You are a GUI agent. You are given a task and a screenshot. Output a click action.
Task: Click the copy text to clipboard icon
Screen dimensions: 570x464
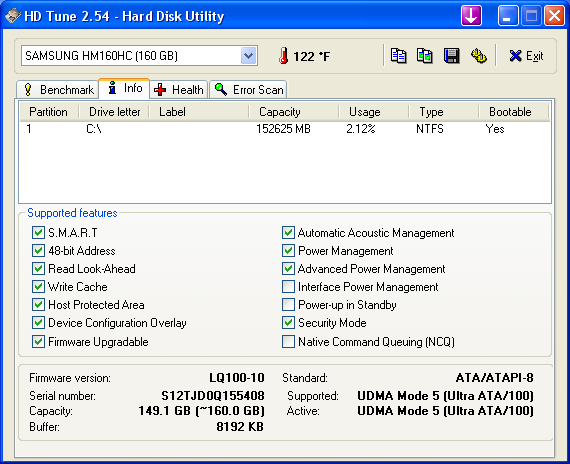pyautogui.click(x=398, y=56)
